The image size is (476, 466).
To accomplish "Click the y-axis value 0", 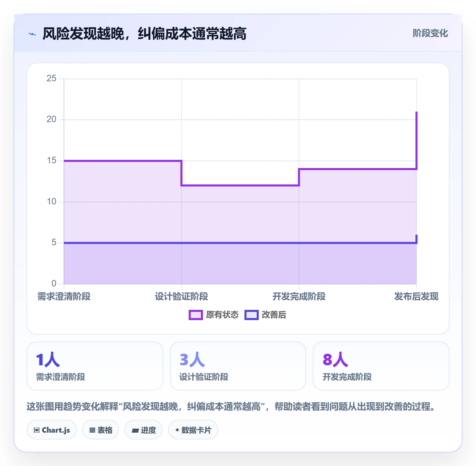I will click(x=54, y=284).
